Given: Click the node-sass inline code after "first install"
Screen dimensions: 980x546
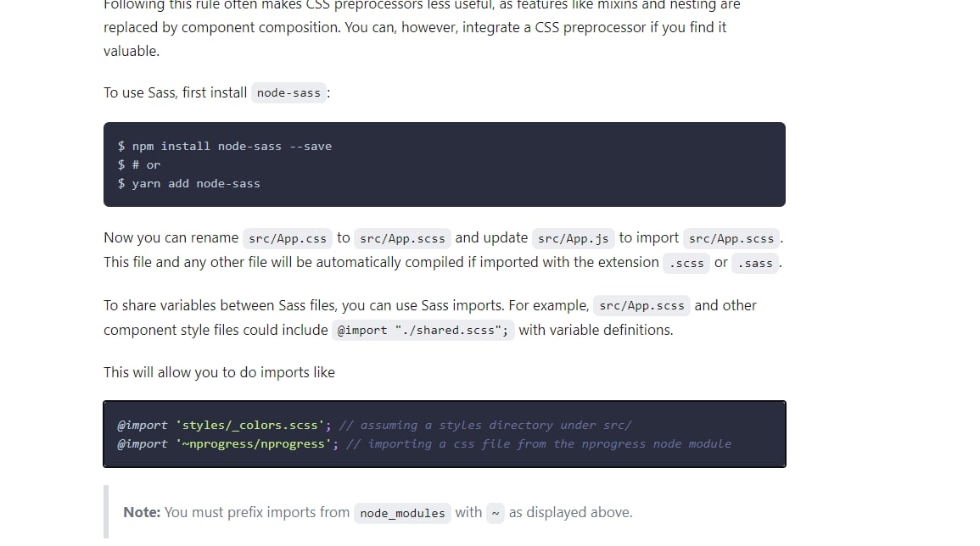Looking at the screenshot, I should tap(288, 93).
